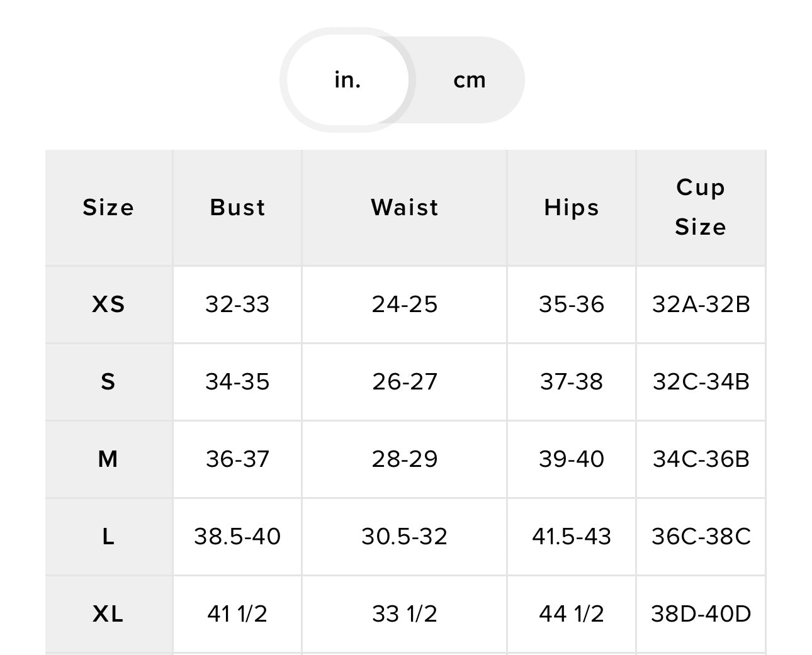Click the Hips column header
812x655 pixels.
click(571, 208)
